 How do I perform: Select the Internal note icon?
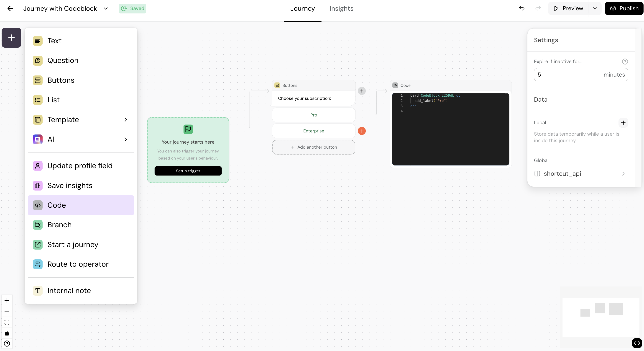38,291
